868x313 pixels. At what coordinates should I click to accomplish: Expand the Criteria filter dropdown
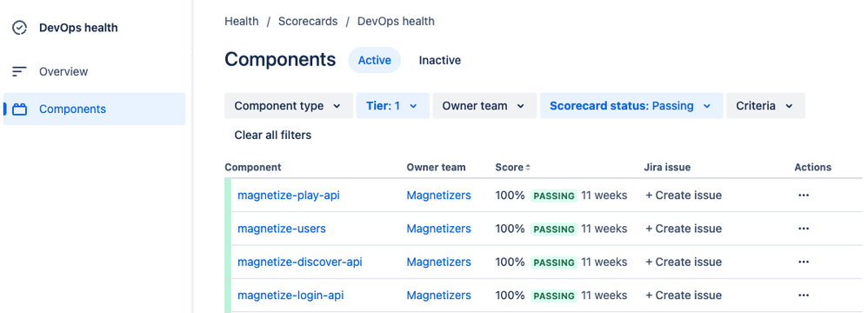coord(765,105)
